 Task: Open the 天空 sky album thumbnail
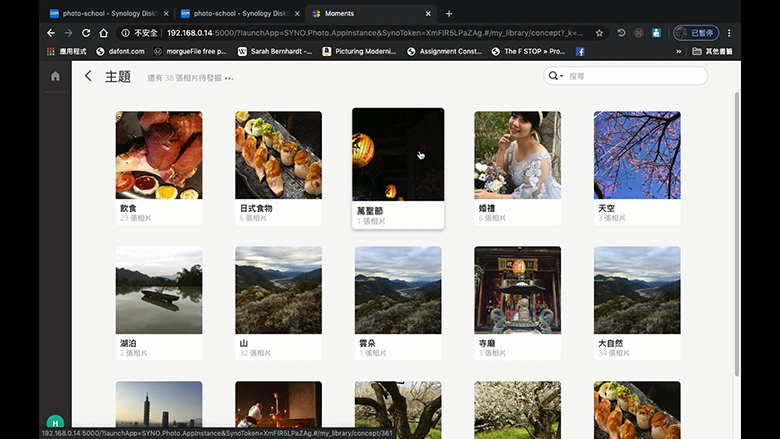tap(637, 155)
